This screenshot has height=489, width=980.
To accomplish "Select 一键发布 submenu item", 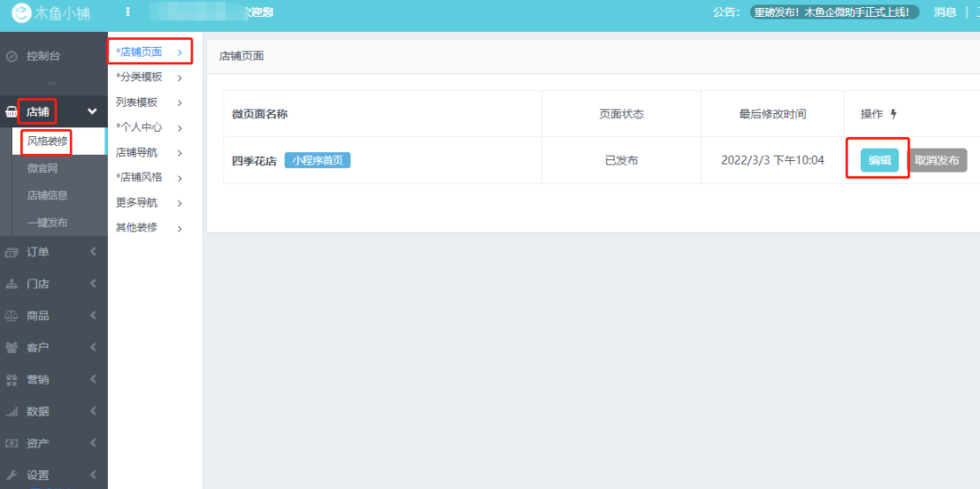I will 48,222.
